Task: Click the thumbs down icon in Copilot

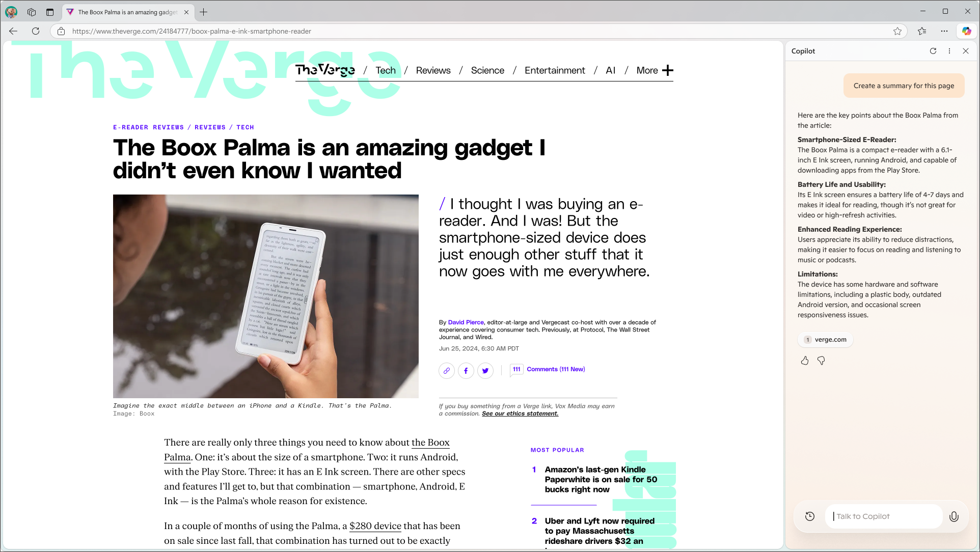Action: tap(821, 361)
